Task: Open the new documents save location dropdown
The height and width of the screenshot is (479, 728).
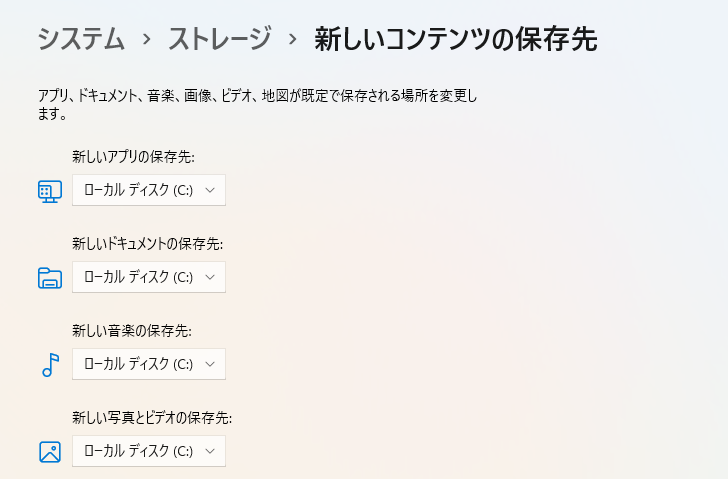Action: click(x=149, y=277)
